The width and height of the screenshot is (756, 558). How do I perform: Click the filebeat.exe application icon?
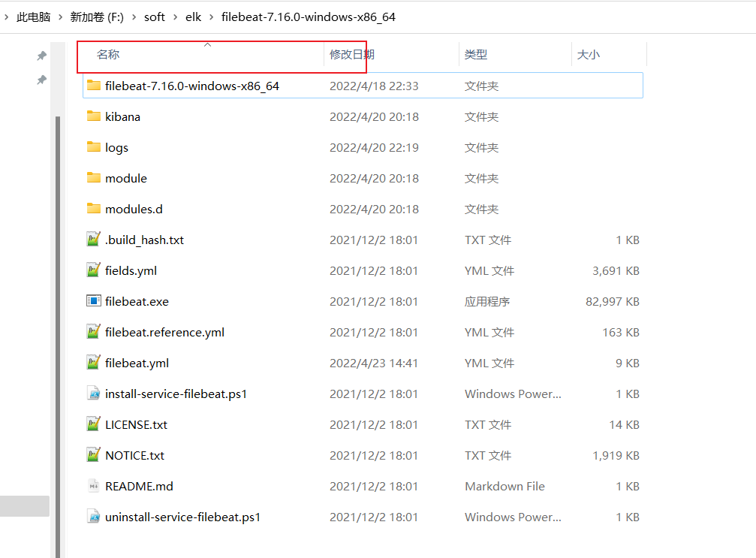94,301
